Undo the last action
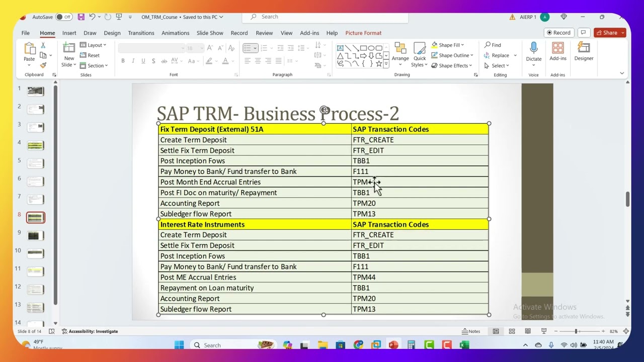This screenshot has height=362, width=644. coord(92,17)
